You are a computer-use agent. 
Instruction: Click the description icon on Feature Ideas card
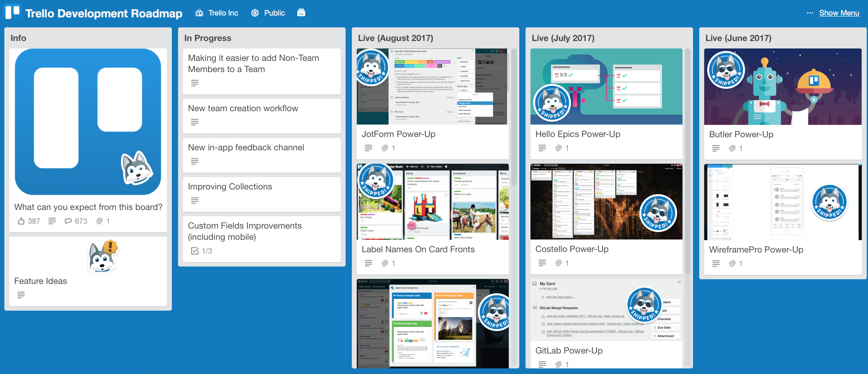(x=21, y=295)
